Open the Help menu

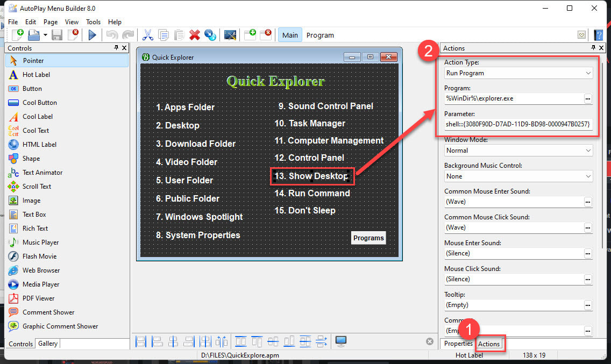pyautogui.click(x=115, y=22)
